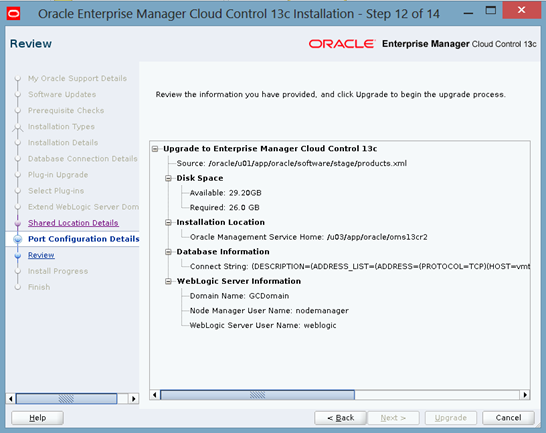Open the Shared Location Details step
This screenshot has width=546, height=433.
tap(73, 223)
